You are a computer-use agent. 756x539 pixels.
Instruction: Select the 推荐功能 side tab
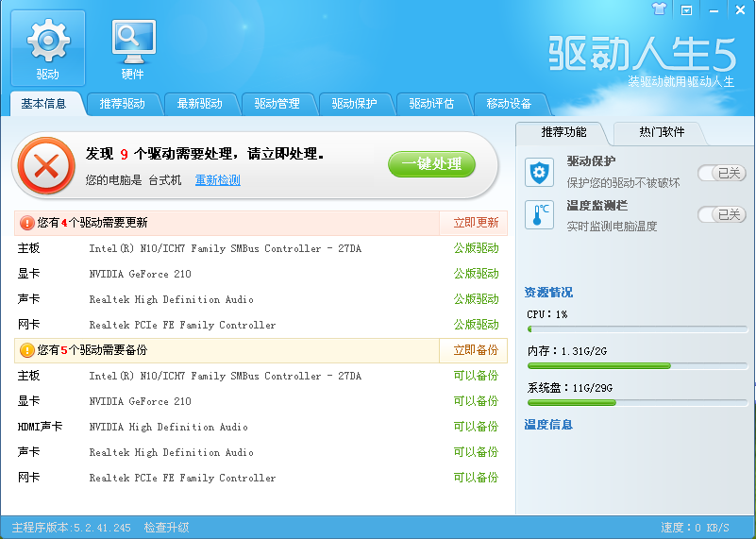click(563, 132)
